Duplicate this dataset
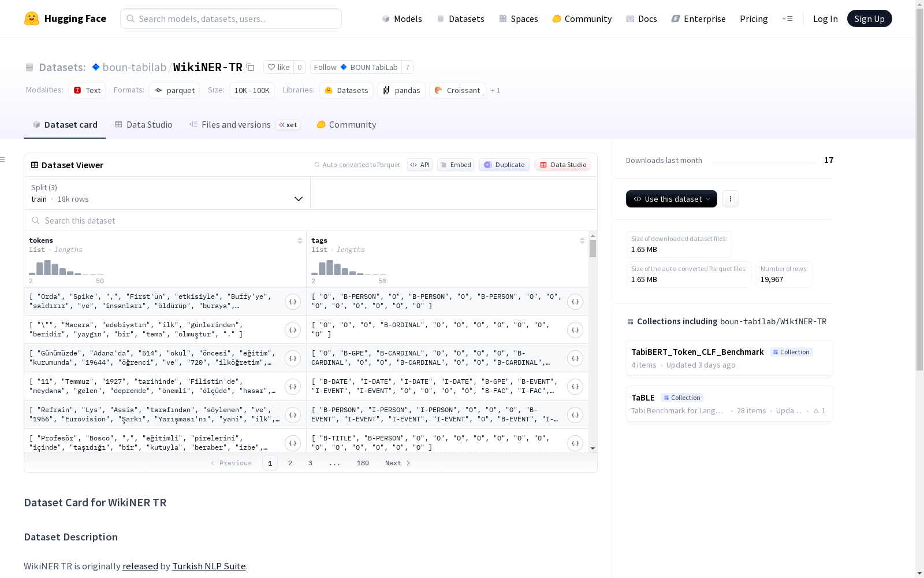924x578 pixels. click(504, 165)
